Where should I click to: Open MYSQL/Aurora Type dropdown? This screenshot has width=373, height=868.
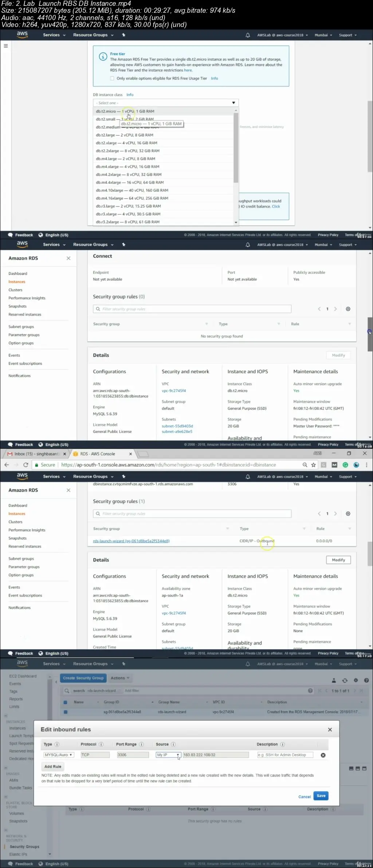[x=59, y=755]
